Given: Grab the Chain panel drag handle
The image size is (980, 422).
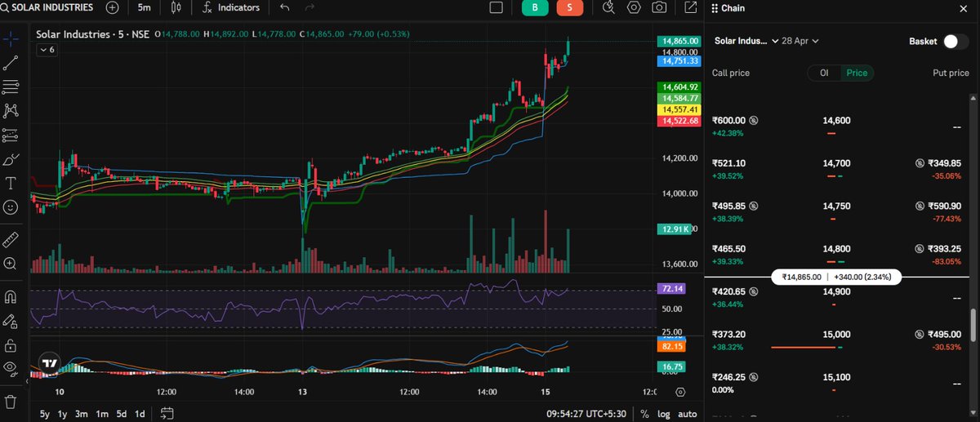Looking at the screenshot, I should 715,8.
